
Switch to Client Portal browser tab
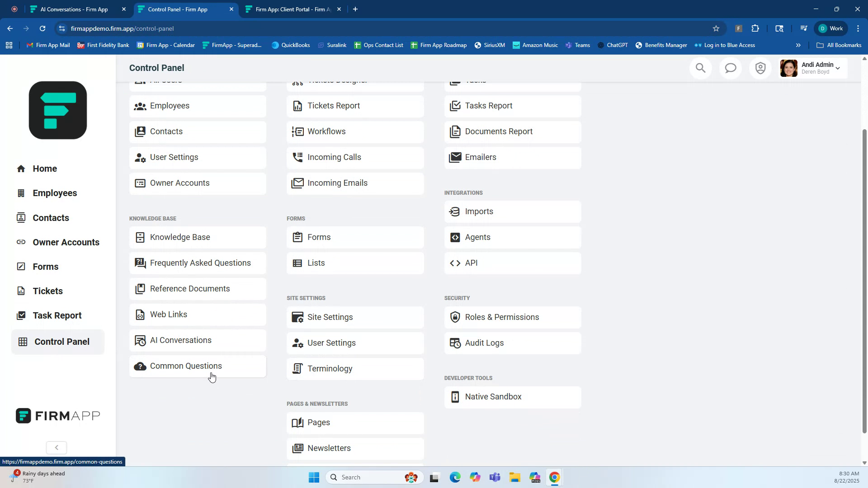[292, 9]
